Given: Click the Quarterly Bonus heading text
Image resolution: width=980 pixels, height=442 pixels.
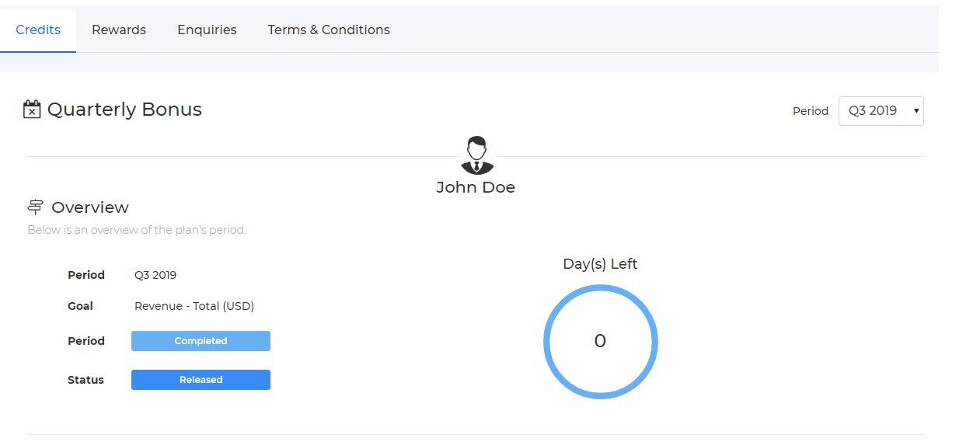Looking at the screenshot, I should (124, 110).
